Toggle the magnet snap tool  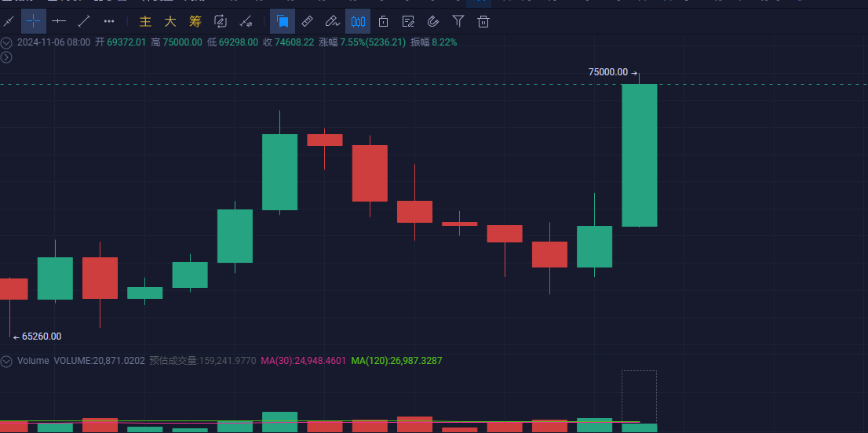433,21
